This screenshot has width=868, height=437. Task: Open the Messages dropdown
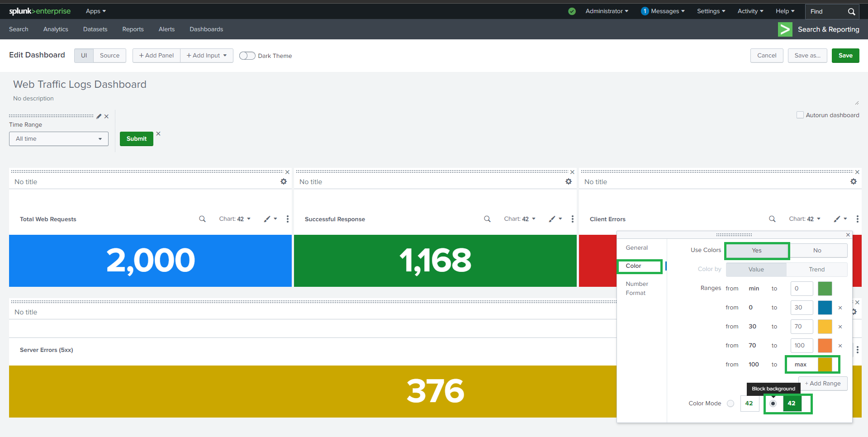point(663,11)
